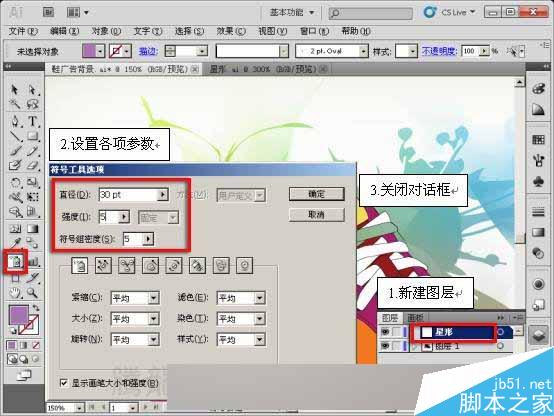The image size is (554, 416).
Task: Switch to 星形.ai document tab
Action: pyautogui.click(x=266, y=69)
